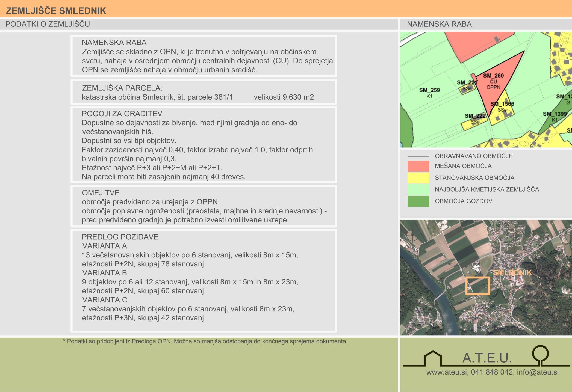Click 'območje predvideno za urejanje z OPPN'
The height and width of the screenshot is (392, 572).
coord(150,202)
